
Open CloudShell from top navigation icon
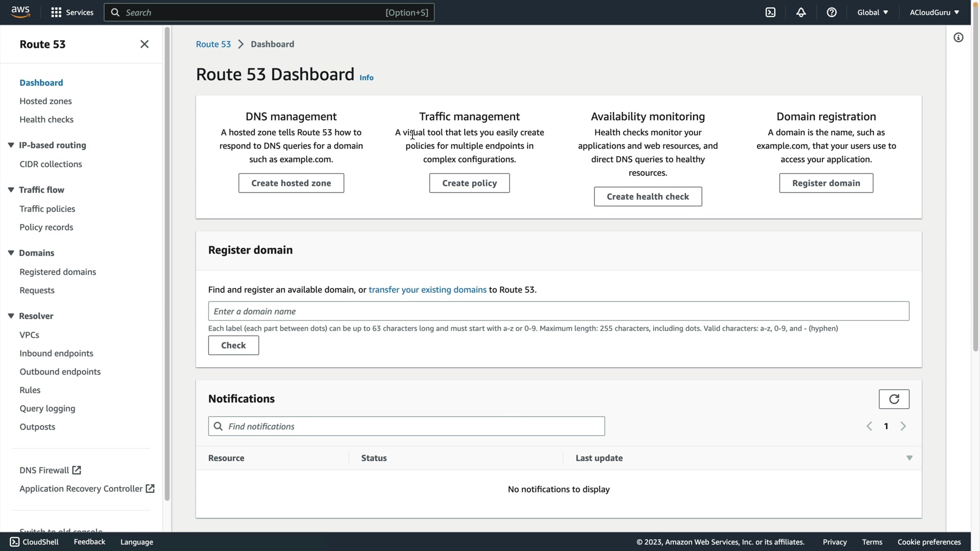pos(770,12)
